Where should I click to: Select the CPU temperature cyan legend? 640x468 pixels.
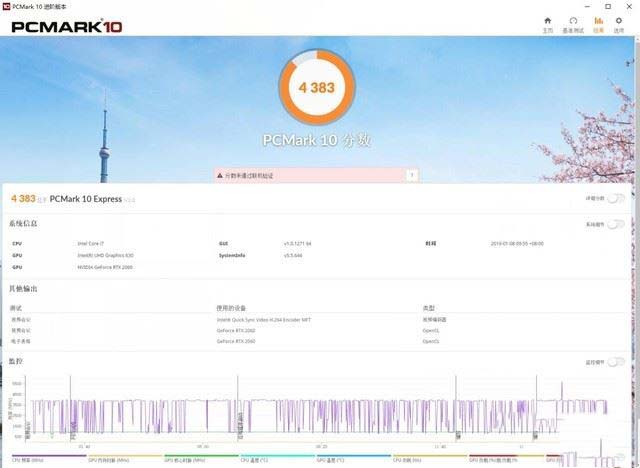(x=278, y=458)
